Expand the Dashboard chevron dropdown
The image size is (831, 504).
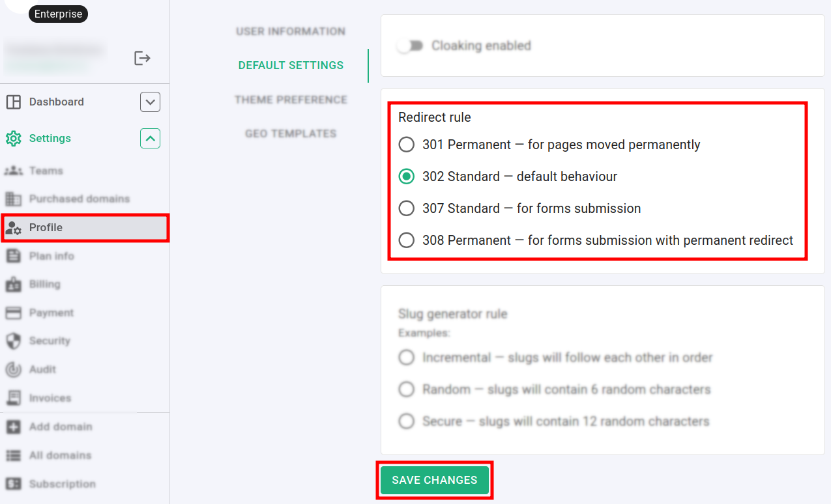pyautogui.click(x=150, y=102)
